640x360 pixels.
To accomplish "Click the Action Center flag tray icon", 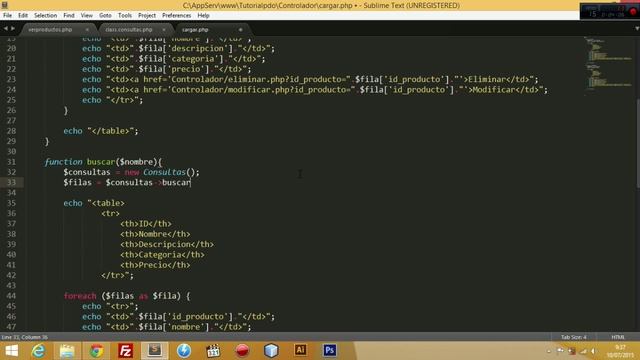I will 560,351.
